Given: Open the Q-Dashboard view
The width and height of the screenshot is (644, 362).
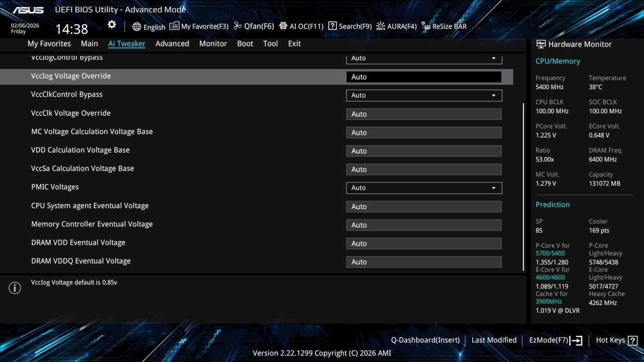Looking at the screenshot, I should point(425,340).
